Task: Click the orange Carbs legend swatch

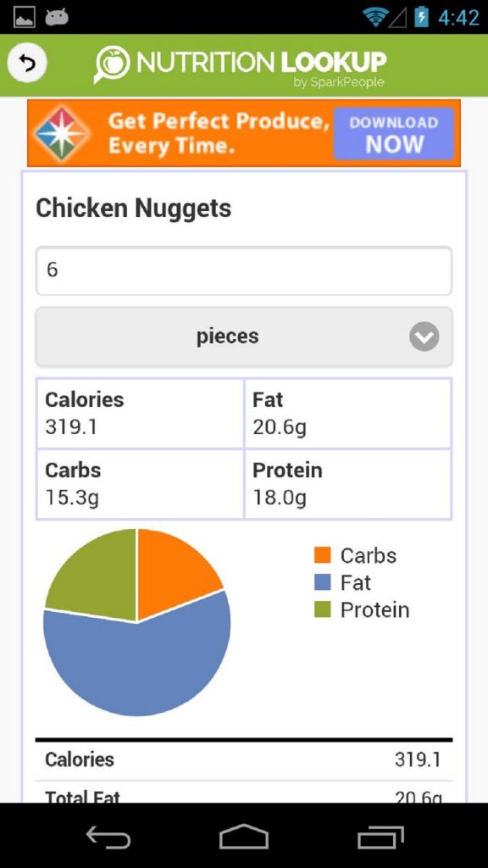Action: click(x=322, y=555)
